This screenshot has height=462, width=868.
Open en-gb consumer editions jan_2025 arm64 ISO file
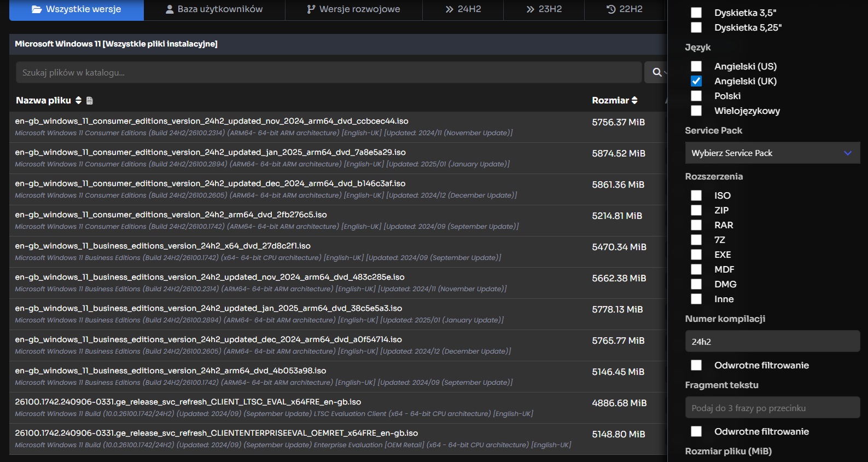210,152
